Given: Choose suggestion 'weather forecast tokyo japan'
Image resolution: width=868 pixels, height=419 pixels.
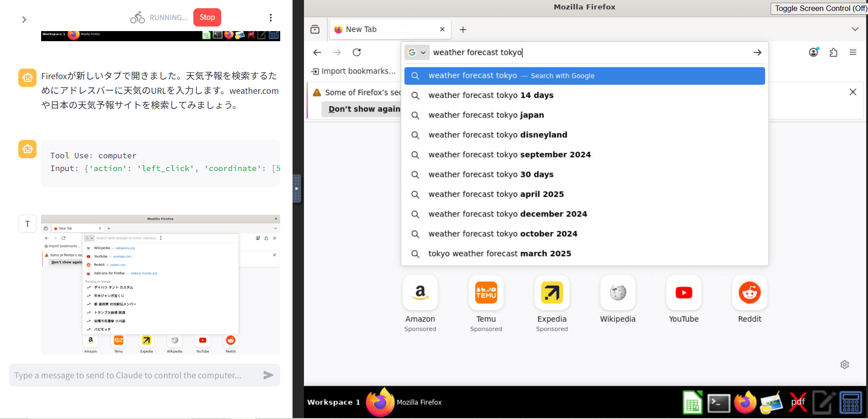Looking at the screenshot, I should pyautogui.click(x=486, y=115).
